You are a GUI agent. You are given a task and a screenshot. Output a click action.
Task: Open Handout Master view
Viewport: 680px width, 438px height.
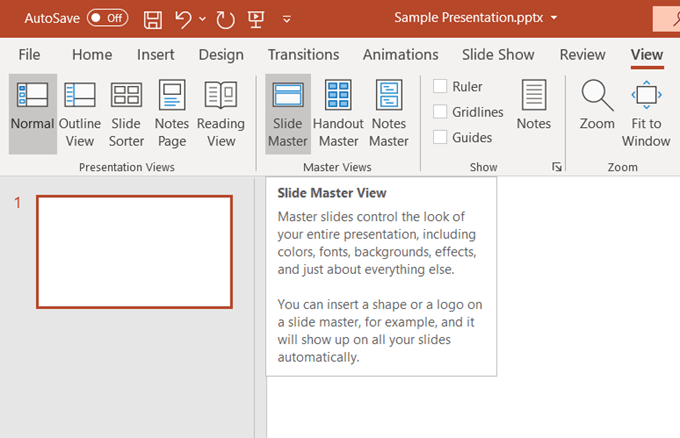tap(338, 114)
